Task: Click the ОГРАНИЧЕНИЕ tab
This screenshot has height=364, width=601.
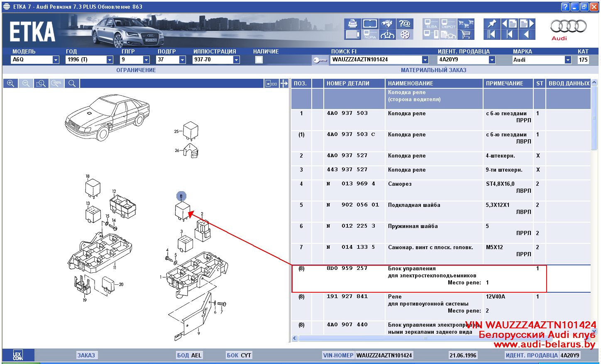Action: click(x=136, y=70)
